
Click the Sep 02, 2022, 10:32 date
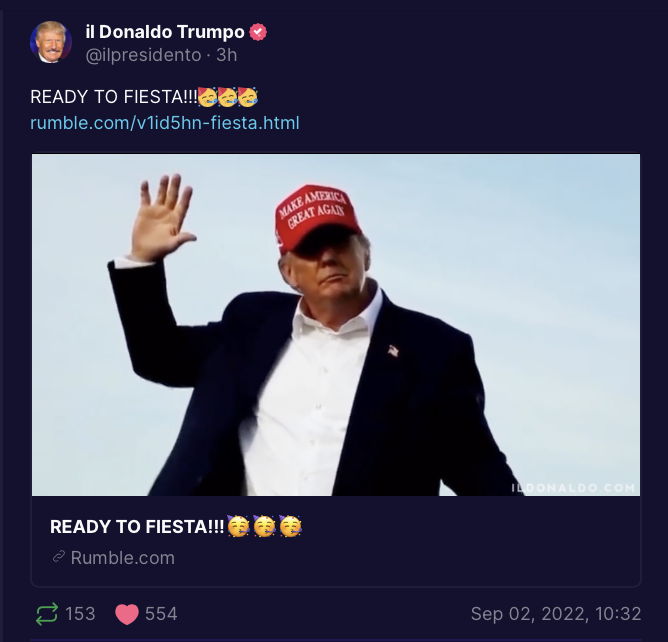(556, 614)
